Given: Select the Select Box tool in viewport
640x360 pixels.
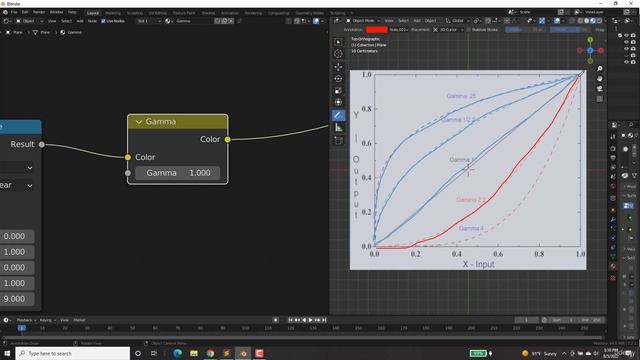Looking at the screenshot, I should (338, 42).
